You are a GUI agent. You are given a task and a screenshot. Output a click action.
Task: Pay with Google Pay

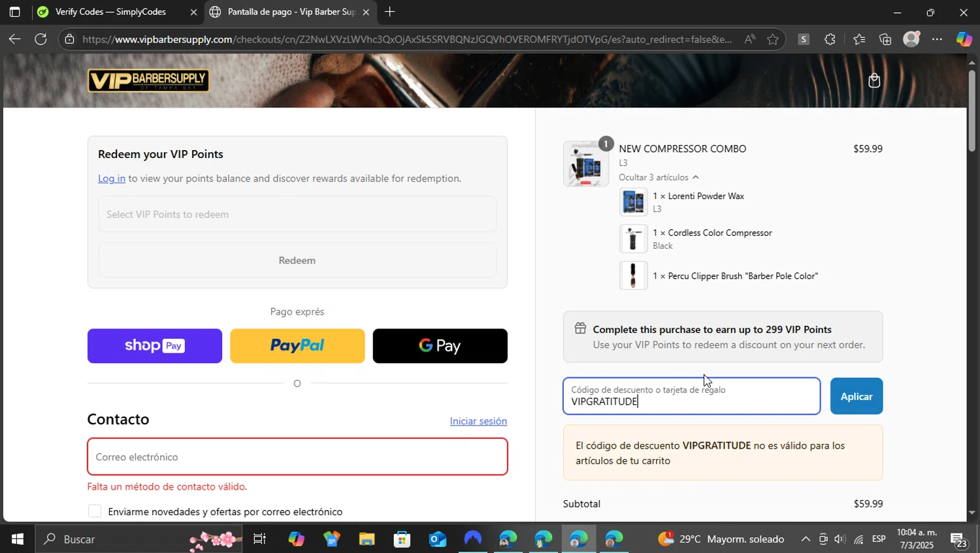click(x=440, y=345)
